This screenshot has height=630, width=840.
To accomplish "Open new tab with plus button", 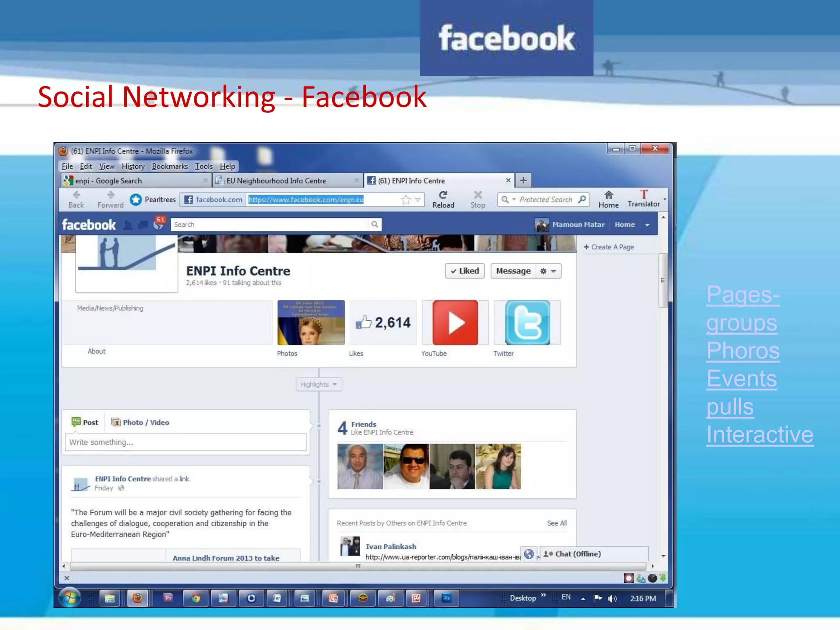I will [x=523, y=180].
